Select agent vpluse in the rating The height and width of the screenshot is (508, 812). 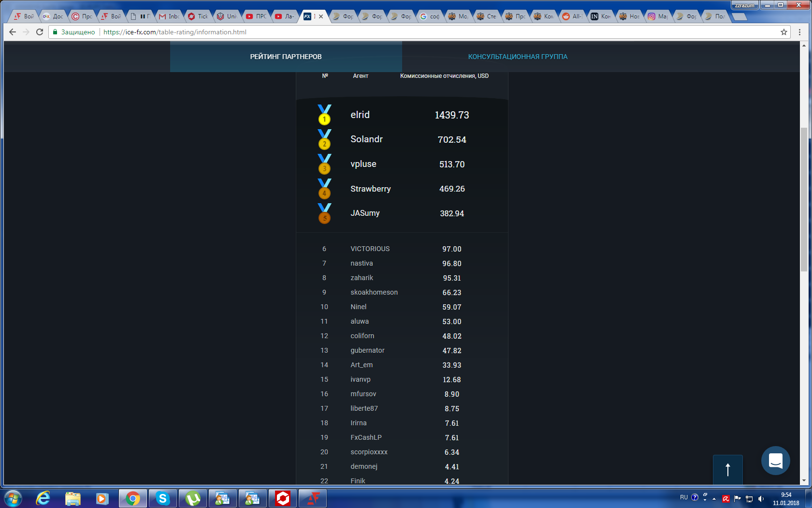[x=363, y=164]
